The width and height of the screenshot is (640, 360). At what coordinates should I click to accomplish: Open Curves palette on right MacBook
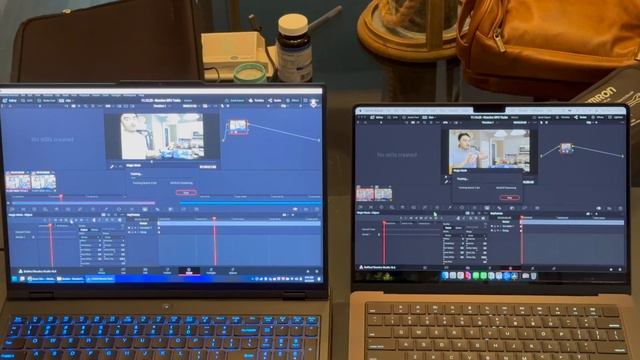point(424,208)
